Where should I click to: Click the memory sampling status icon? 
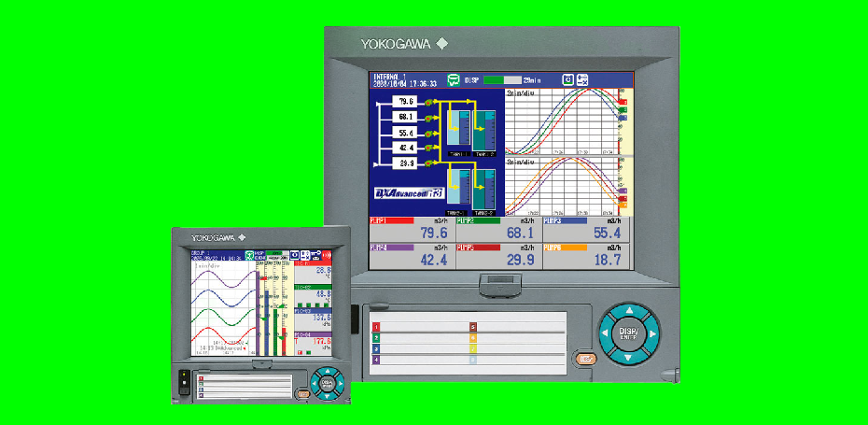(x=454, y=79)
